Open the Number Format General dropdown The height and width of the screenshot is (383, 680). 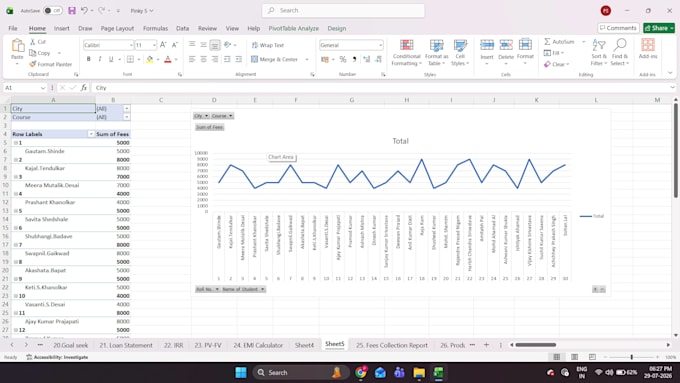click(380, 45)
